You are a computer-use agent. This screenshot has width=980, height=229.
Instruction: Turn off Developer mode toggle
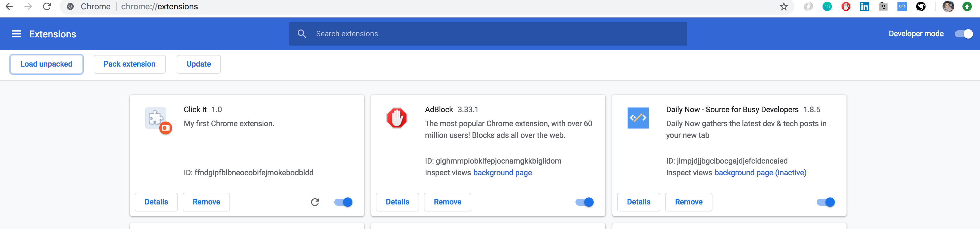coord(964,34)
